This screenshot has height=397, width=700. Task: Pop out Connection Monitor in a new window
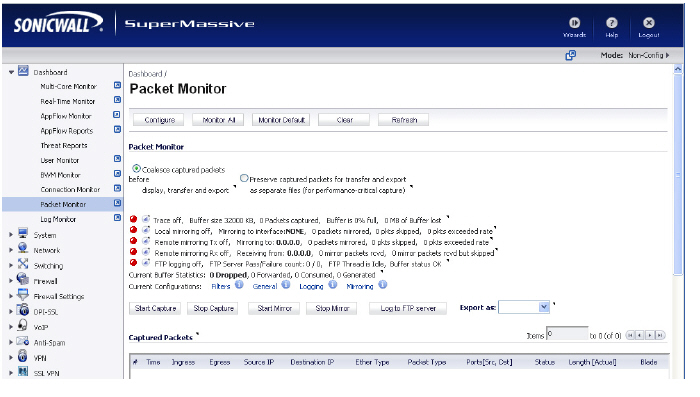117,188
